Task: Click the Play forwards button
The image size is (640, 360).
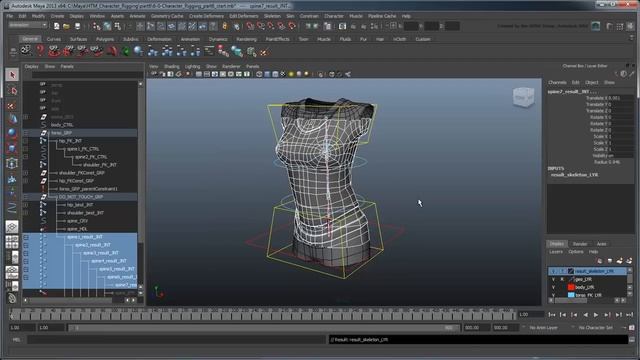Action: point(596,315)
